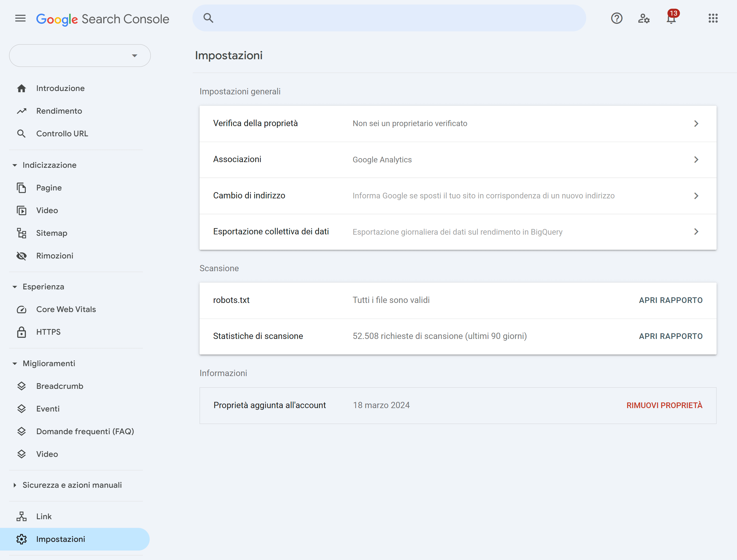Click the Introduzione home icon
This screenshot has height=560, width=737.
(22, 88)
